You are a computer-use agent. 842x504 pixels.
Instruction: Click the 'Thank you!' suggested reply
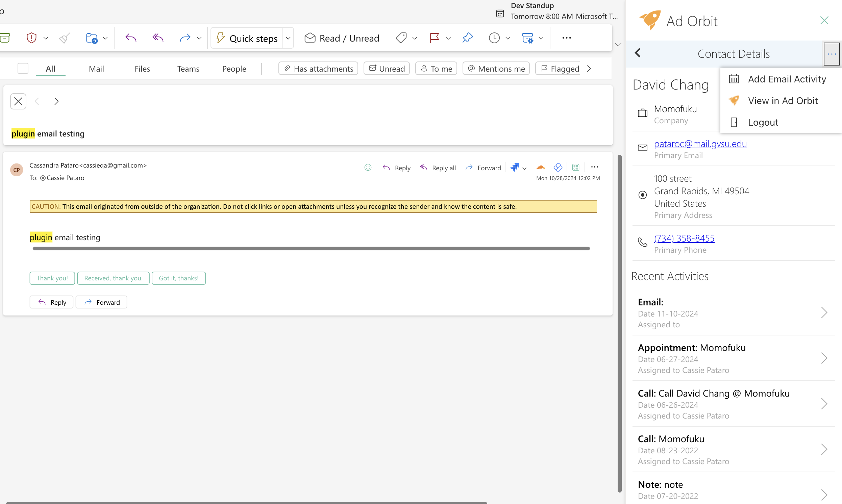point(52,278)
